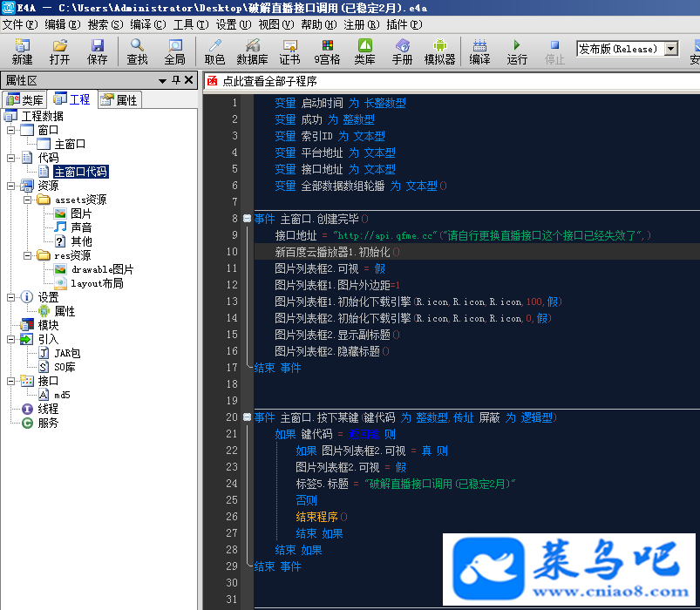This screenshot has width=700, height=610.
Task: Select md5 interface tree item
Action: 62,395
